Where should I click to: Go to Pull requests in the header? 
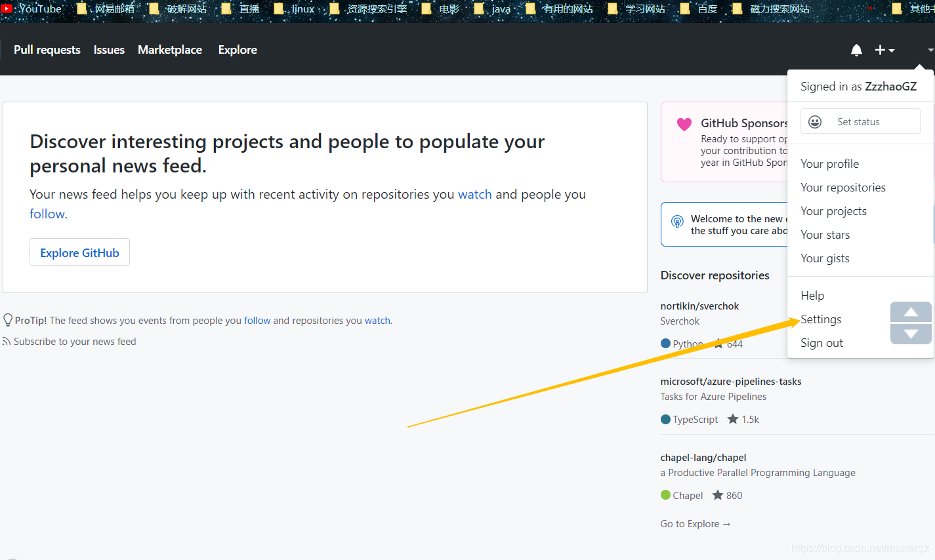[47, 50]
